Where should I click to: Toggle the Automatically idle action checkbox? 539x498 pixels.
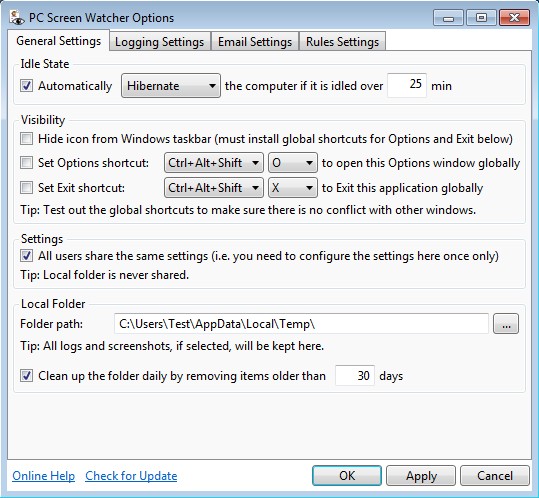pyautogui.click(x=26, y=86)
